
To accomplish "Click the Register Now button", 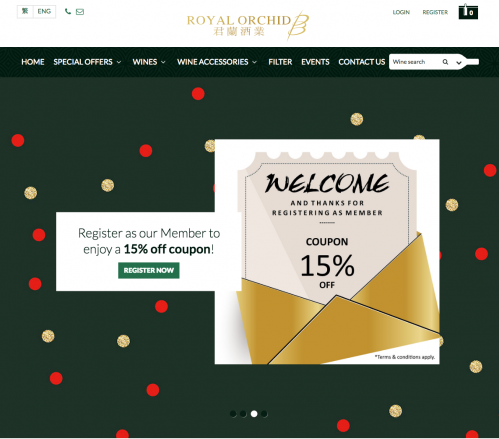I will pos(149,270).
